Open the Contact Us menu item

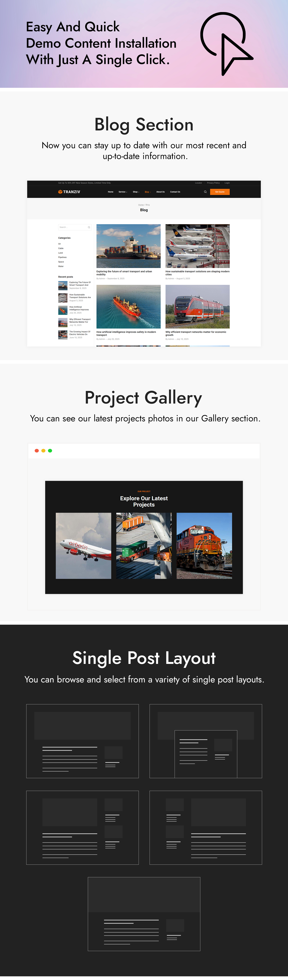point(175,192)
